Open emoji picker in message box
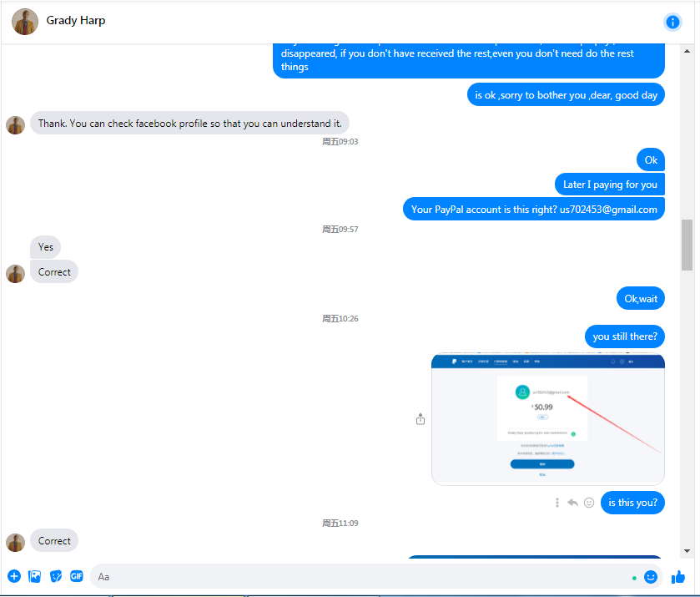Screen dimensions: 700x597 (650, 577)
